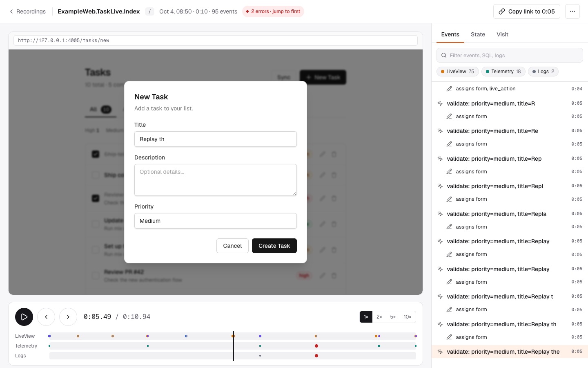Viewport: 588px width, 368px height.
Task: Click the Create Task button
Action: click(x=274, y=246)
